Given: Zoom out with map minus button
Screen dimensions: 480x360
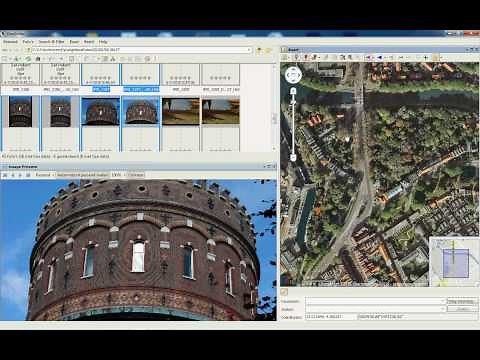Looking at the screenshot, I should coord(293,158).
